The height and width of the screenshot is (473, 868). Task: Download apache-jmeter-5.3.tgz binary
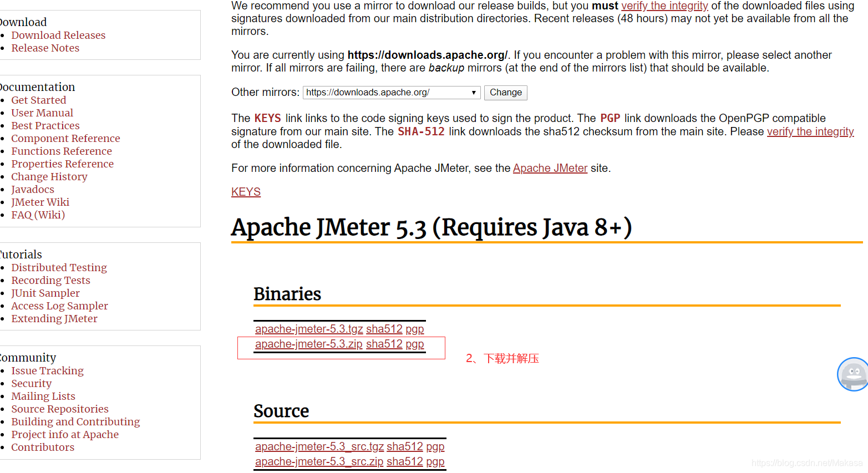309,329
